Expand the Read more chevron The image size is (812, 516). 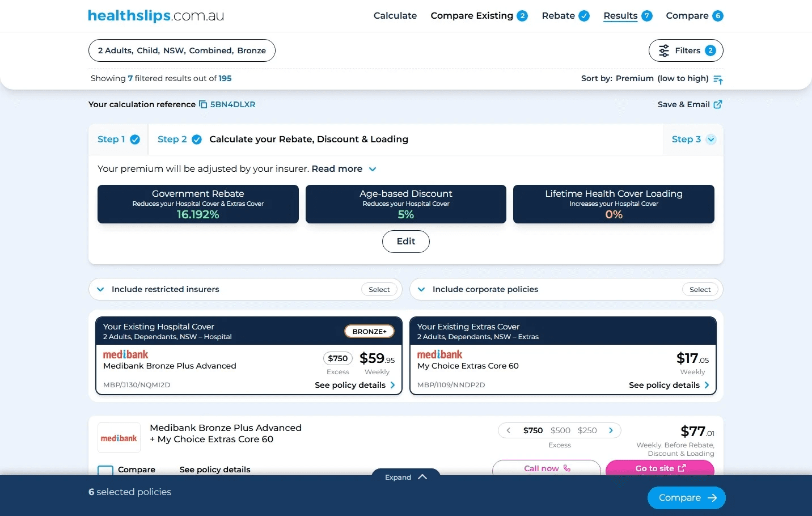click(373, 169)
